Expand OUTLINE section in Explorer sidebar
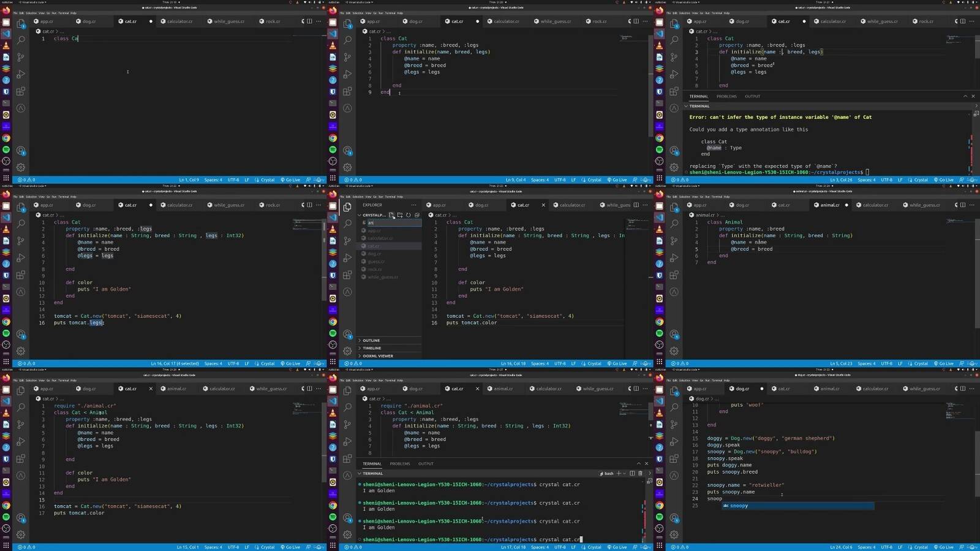This screenshot has height=551, width=980. [388, 340]
